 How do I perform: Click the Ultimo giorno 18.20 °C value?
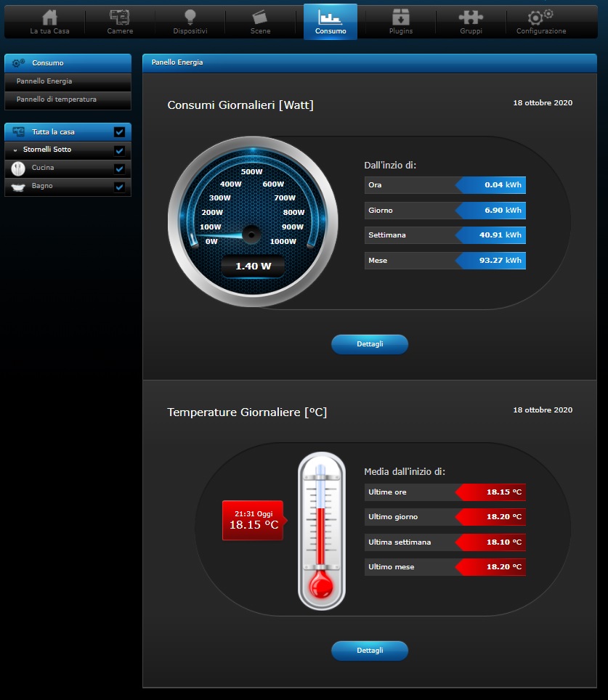tap(490, 516)
